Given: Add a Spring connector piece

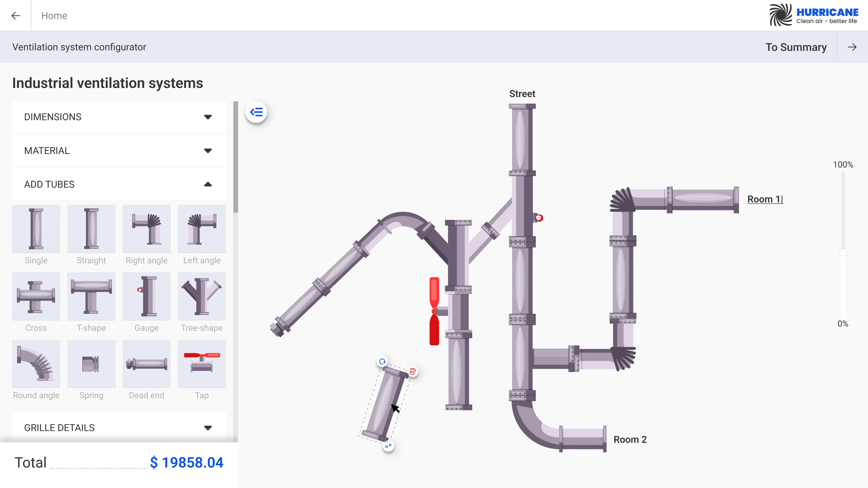Looking at the screenshot, I should pyautogui.click(x=91, y=364).
